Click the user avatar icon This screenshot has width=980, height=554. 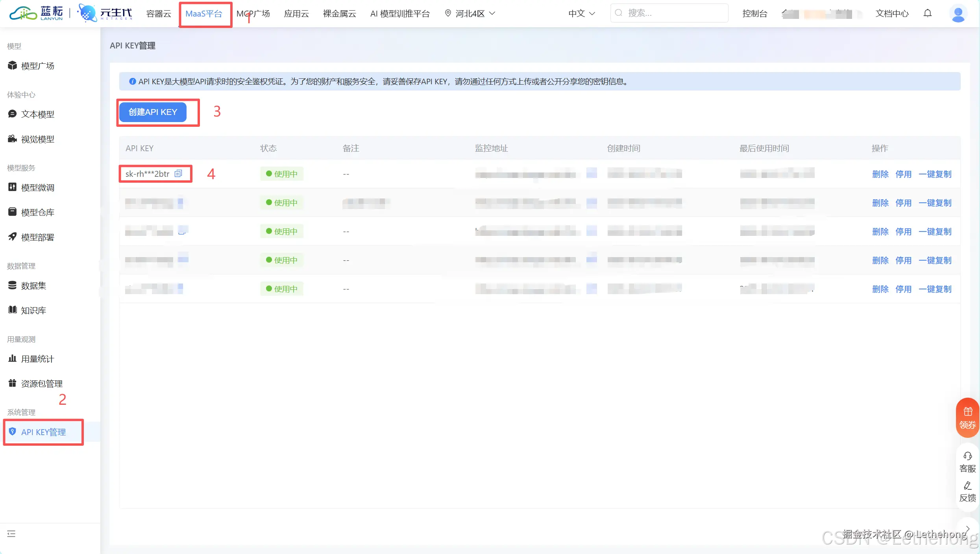(x=958, y=14)
